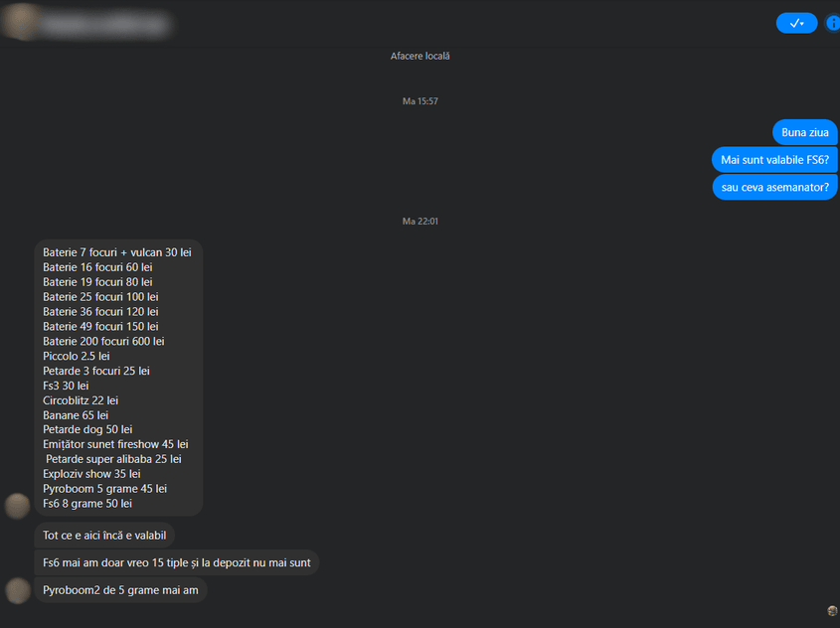
Task: Click the sender avatar beside the Pyroboom2 message
Action: (18, 591)
